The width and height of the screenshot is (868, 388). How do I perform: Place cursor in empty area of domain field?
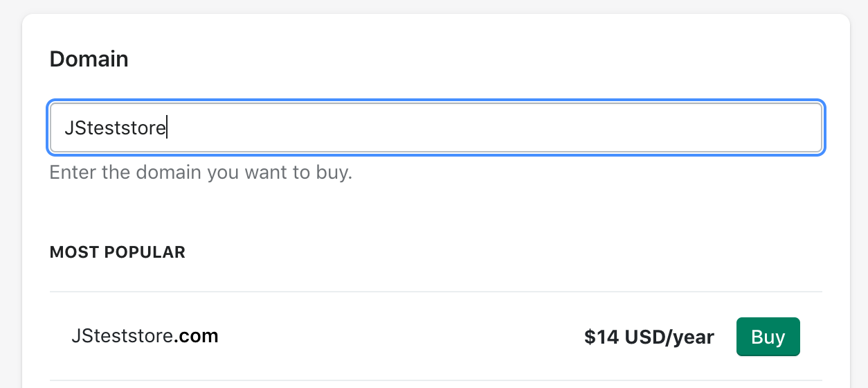pyautogui.click(x=485, y=128)
